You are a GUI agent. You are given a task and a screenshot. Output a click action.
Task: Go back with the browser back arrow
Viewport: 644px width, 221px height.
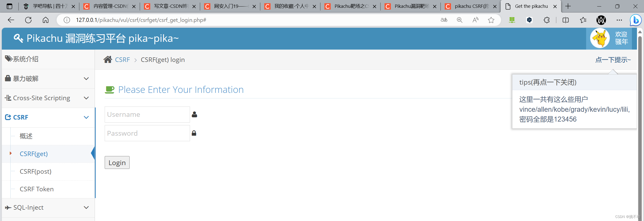pos(11,20)
